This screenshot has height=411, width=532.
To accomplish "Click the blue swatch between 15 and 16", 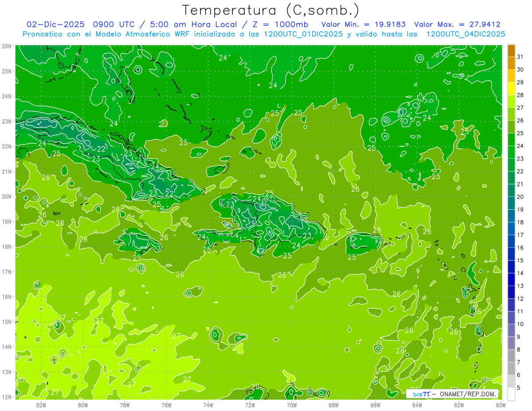I will click(x=511, y=254).
